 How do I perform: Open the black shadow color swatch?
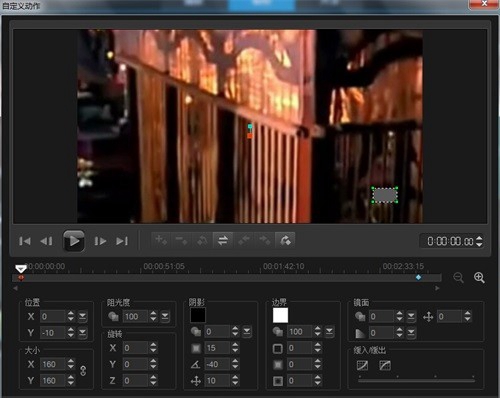pos(198,315)
